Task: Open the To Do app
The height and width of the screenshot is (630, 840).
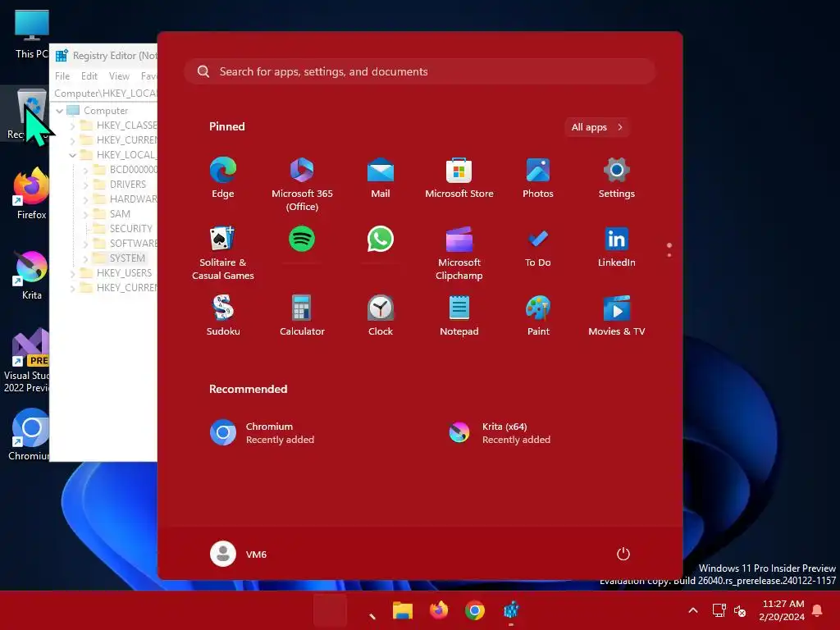Action: pyautogui.click(x=538, y=246)
